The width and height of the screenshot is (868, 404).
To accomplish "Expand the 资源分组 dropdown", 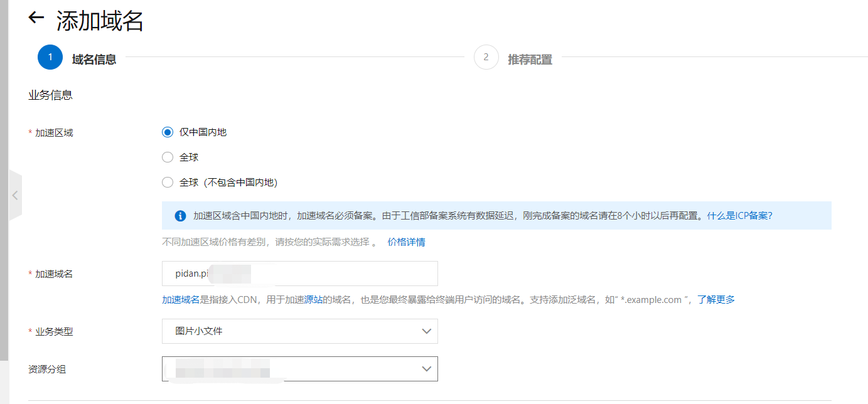I will [x=299, y=369].
